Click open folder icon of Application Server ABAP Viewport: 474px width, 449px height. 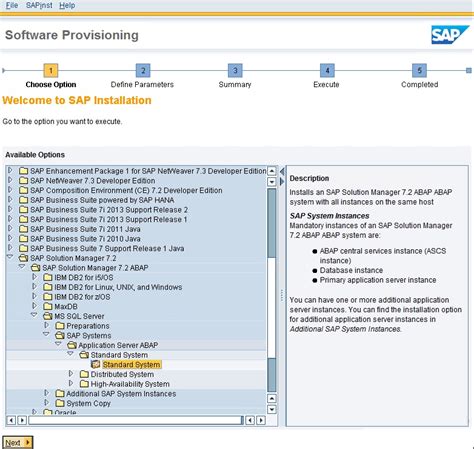click(72, 345)
